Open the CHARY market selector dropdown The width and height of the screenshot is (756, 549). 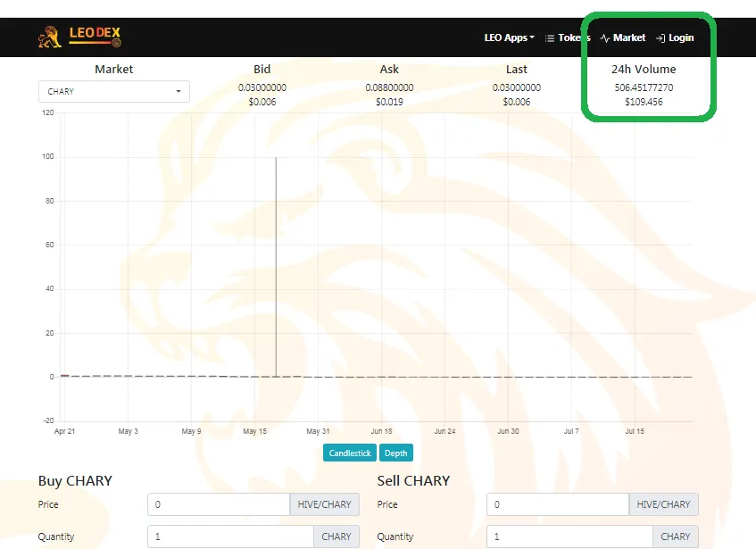tap(113, 92)
